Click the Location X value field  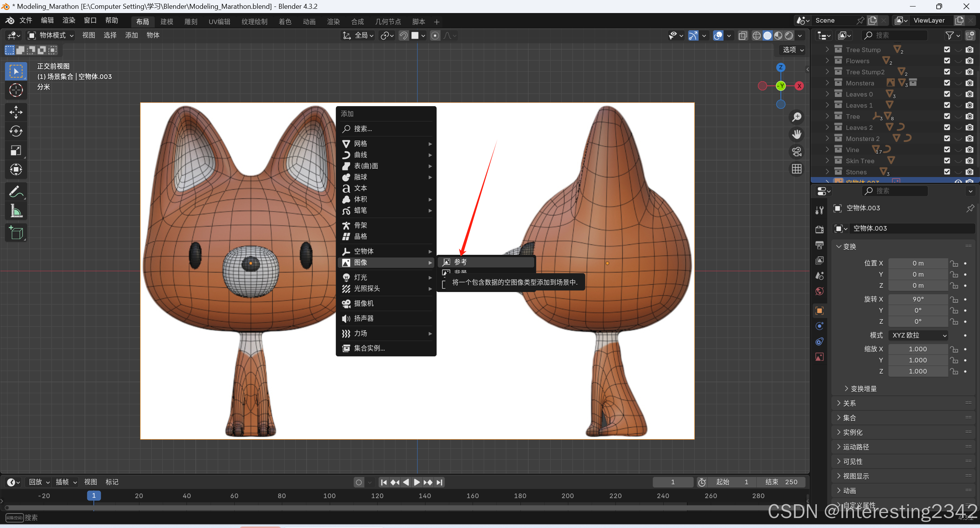point(918,263)
